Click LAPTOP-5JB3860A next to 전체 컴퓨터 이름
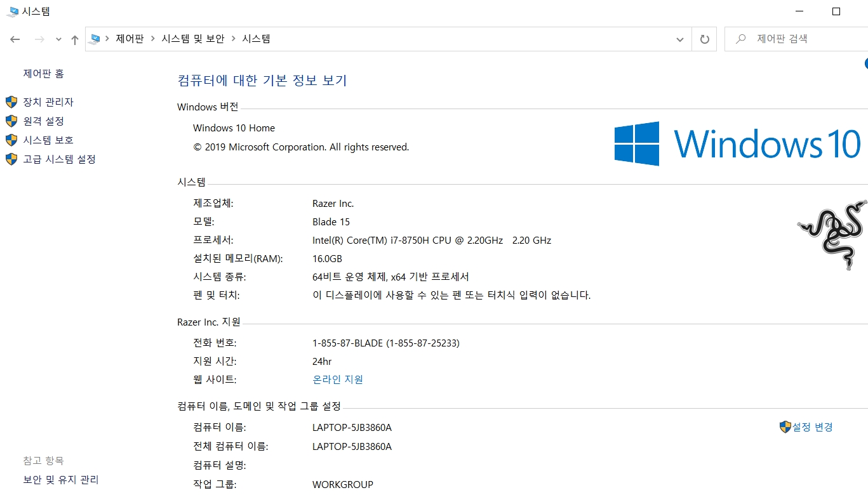 pos(352,447)
